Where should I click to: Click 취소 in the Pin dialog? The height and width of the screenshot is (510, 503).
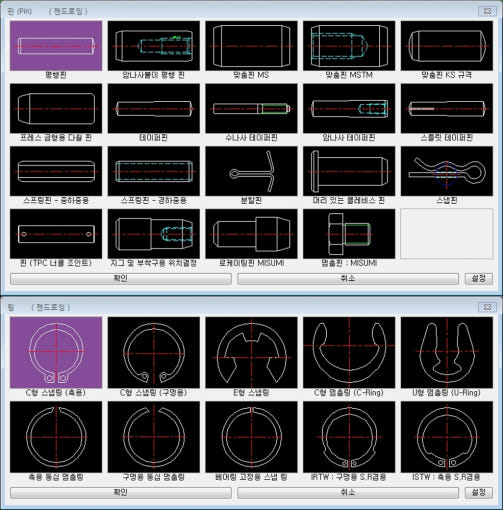tap(348, 279)
